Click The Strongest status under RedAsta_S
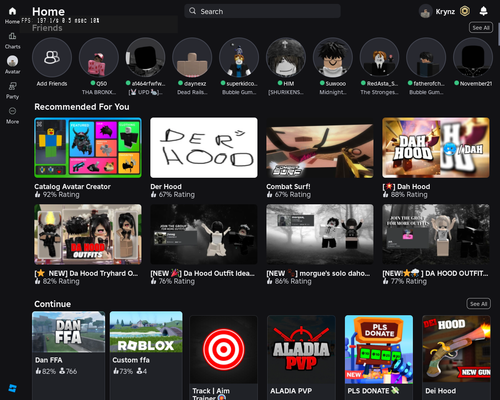The image size is (500, 400). coord(379,92)
